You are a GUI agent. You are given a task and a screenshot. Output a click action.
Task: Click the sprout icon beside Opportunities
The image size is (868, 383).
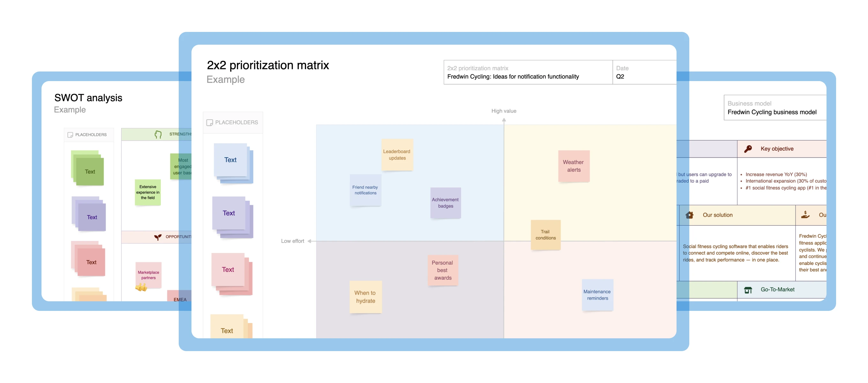point(158,237)
